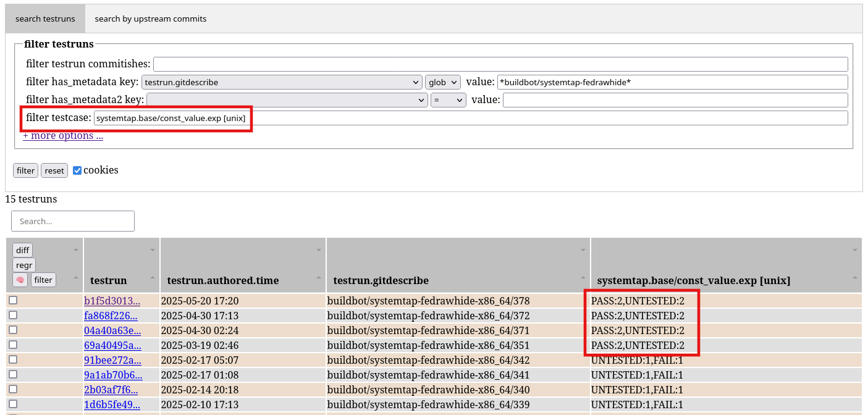The width and height of the screenshot is (868, 415).
Task: Sort testrun.gitdescribe column ascending with up arrow
Action: pyautogui.click(x=583, y=279)
